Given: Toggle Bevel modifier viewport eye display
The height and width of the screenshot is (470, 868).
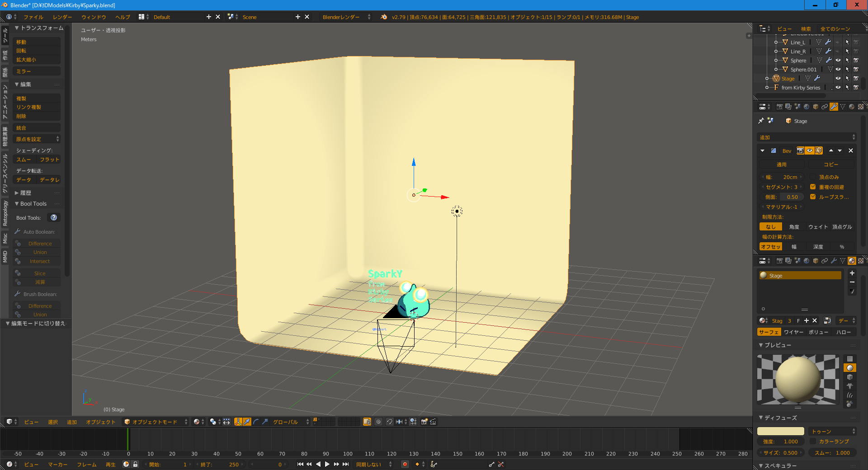Looking at the screenshot, I should pyautogui.click(x=809, y=150).
